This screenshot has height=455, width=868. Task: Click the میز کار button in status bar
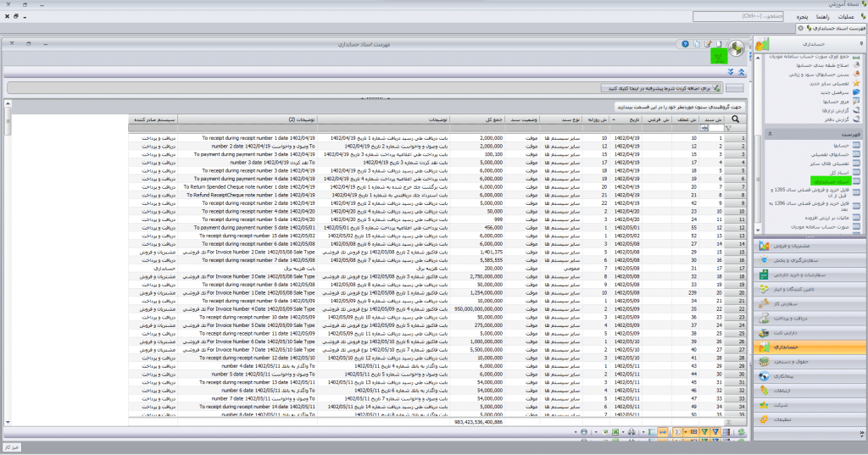[x=12, y=447]
